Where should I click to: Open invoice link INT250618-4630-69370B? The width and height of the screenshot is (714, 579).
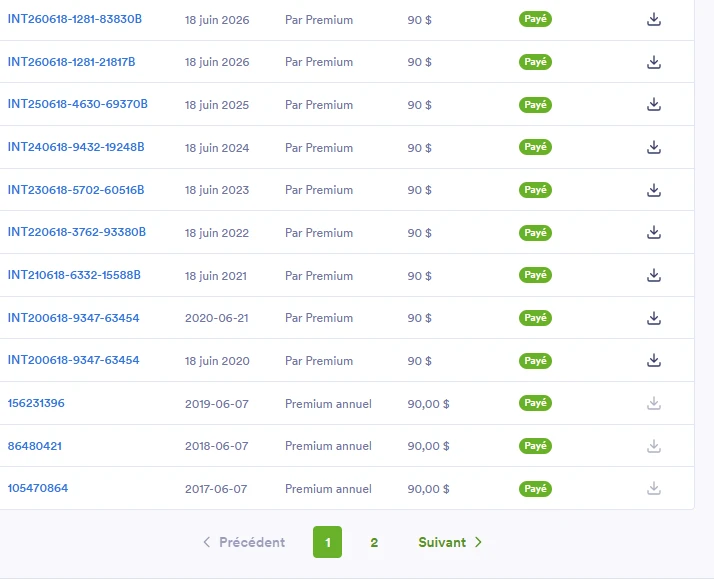point(78,104)
